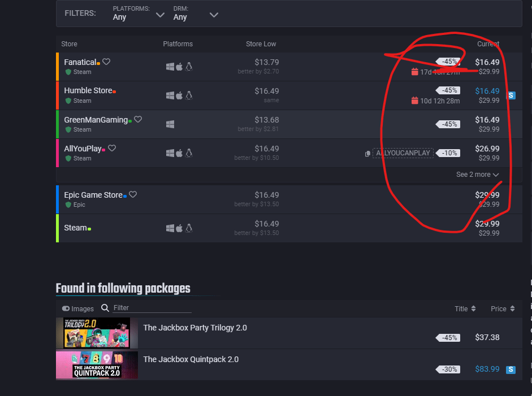Open The Jackbox Quintpack 2.0 title link
Image resolution: width=532 pixels, height=396 pixels.
click(191, 359)
